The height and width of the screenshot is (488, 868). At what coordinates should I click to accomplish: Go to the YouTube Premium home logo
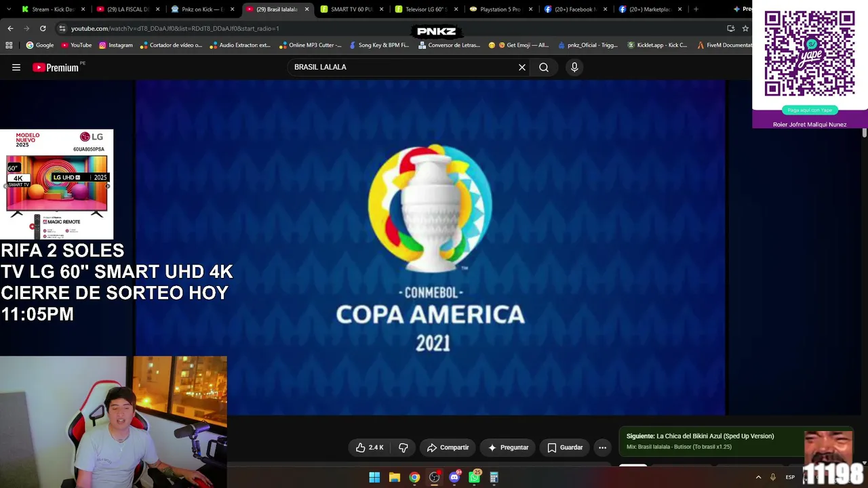tap(56, 67)
